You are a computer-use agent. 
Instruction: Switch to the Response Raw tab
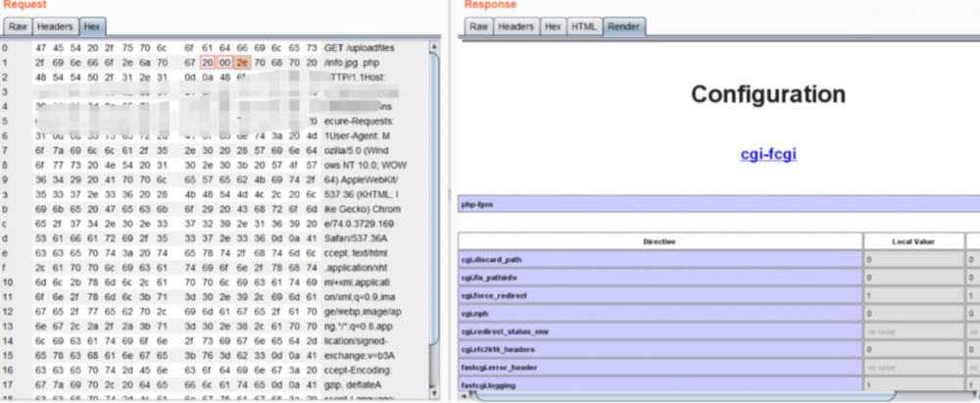tap(479, 26)
